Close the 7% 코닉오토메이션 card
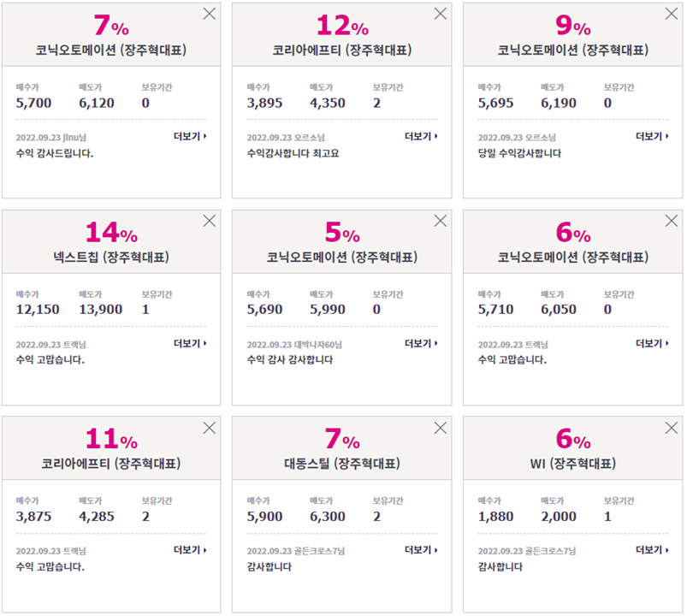The height and width of the screenshot is (616, 687). 210,14
